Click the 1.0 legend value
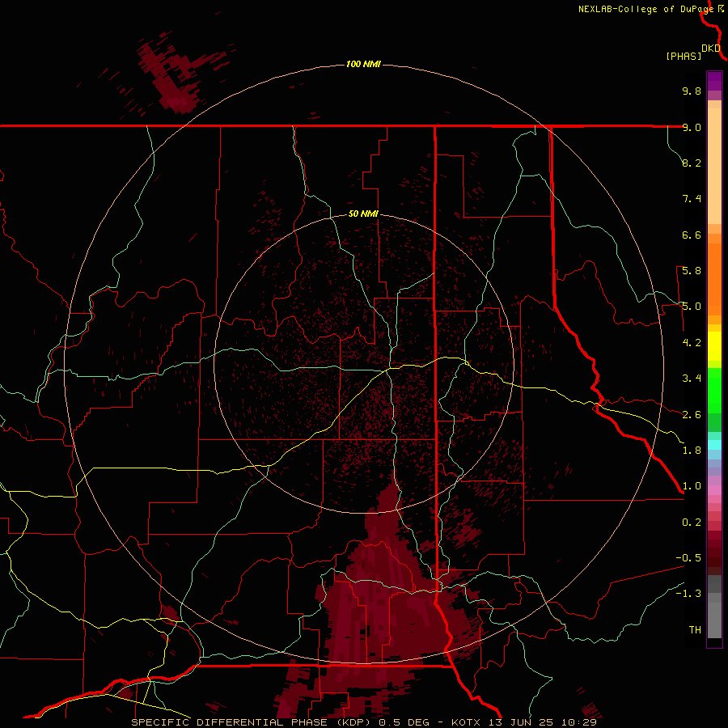728x728 pixels. point(692,486)
